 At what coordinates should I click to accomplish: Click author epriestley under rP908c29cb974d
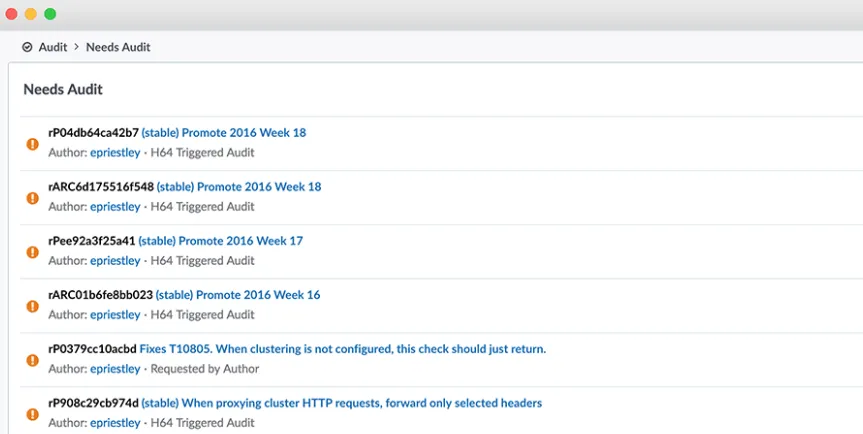pos(116,423)
